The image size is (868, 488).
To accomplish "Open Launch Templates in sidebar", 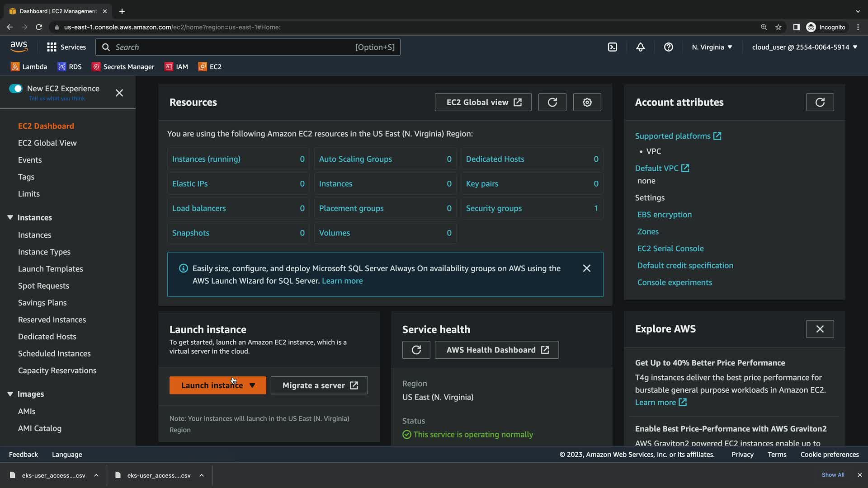I will coord(51,269).
